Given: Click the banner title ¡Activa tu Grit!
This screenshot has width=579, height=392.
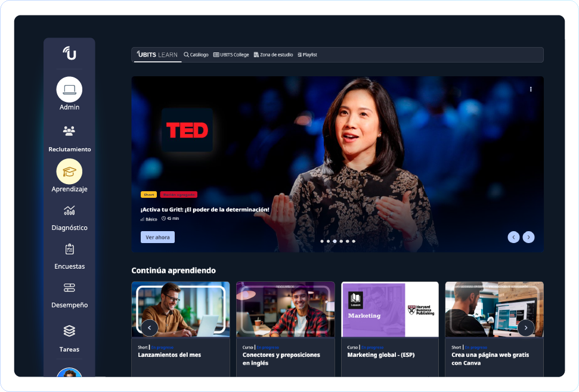Looking at the screenshot, I should [x=205, y=210].
